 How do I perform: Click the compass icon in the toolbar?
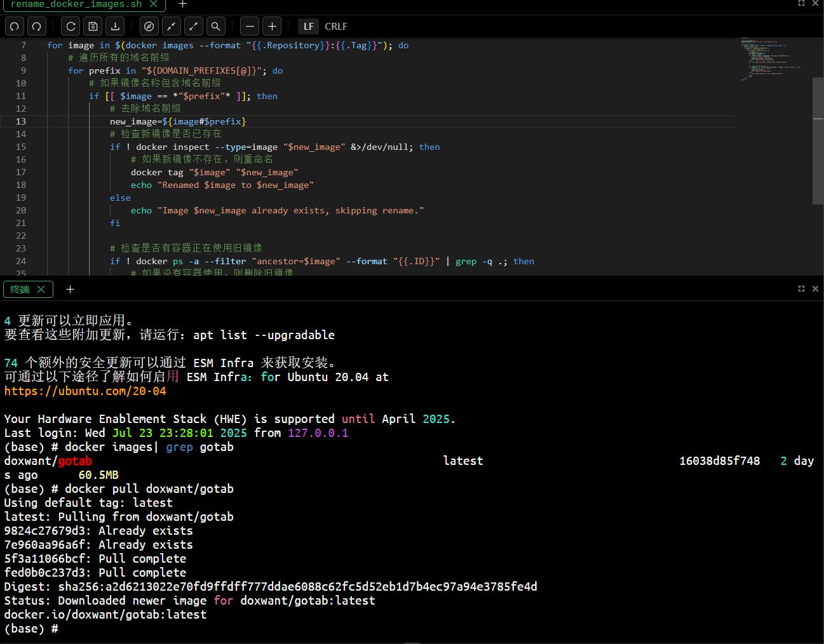[149, 27]
